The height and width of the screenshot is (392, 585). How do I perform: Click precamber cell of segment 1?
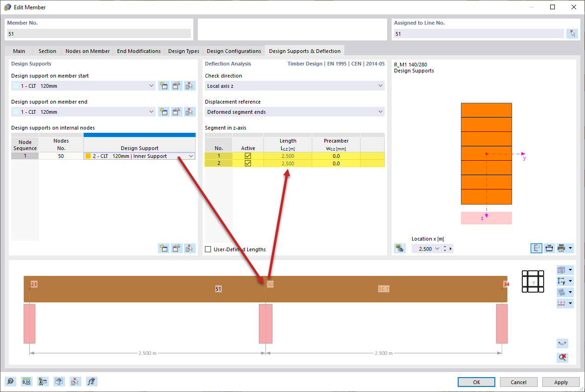point(336,156)
